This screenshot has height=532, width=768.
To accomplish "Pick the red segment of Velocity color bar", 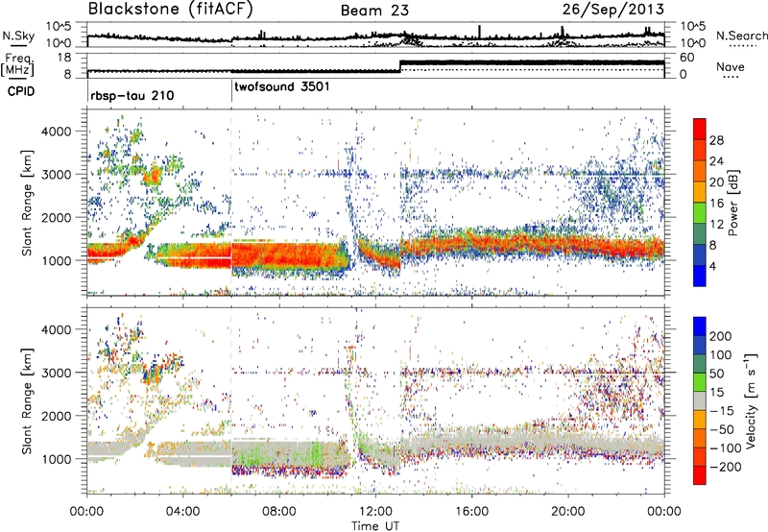I will tap(700, 475).
